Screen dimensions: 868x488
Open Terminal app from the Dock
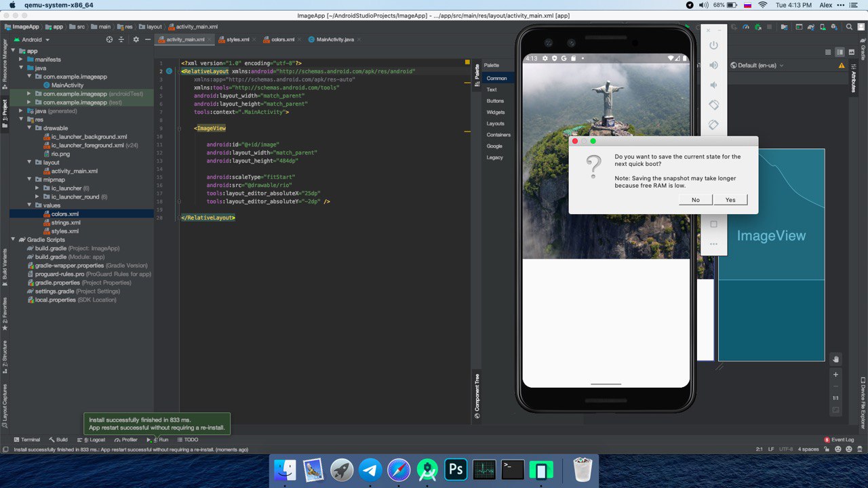[x=513, y=469]
